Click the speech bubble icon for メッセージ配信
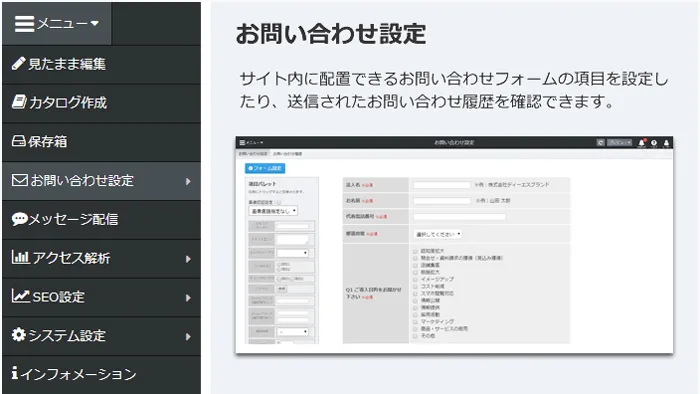This screenshot has height=394, width=700. click(x=20, y=219)
